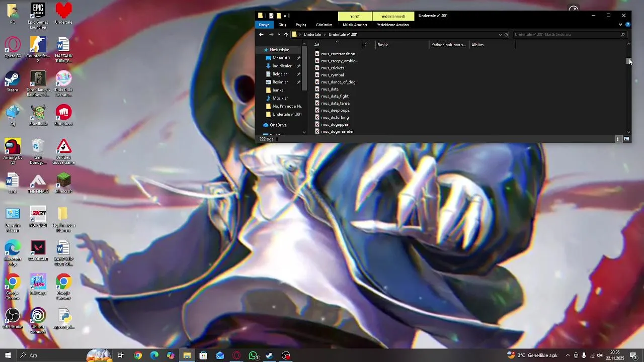Click the Undertale breadcrumb in address bar
The height and width of the screenshot is (362, 644).
coord(312,35)
